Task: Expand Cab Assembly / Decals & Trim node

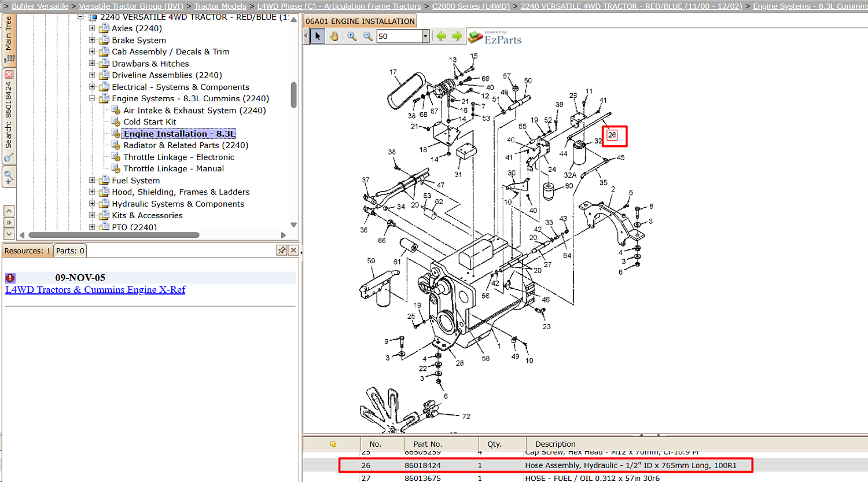Action: (x=92, y=51)
